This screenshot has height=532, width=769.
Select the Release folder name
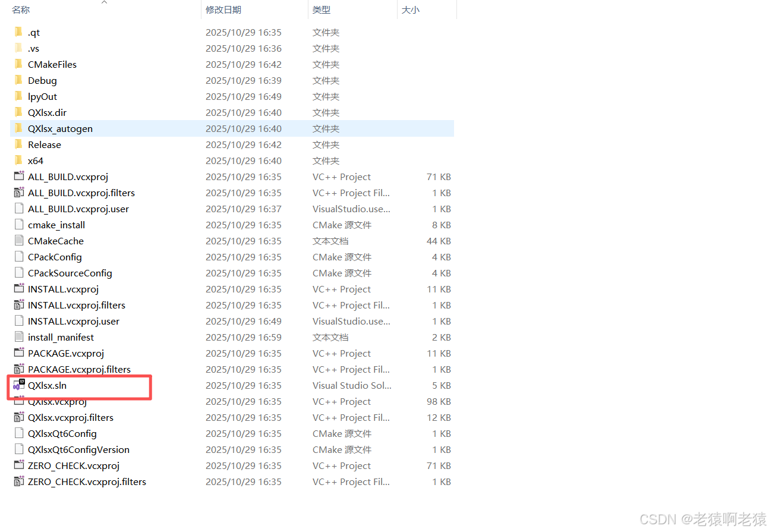pos(45,144)
